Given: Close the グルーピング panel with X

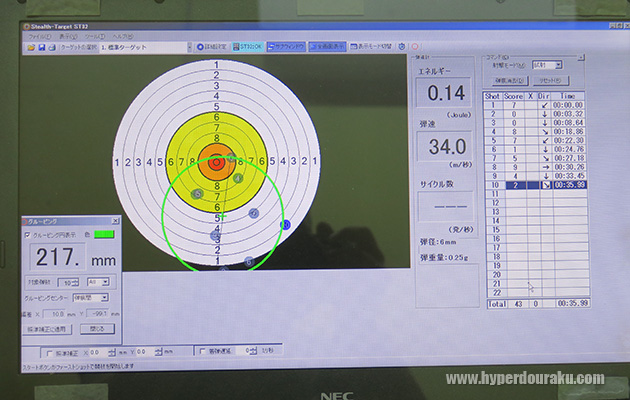Looking at the screenshot, I should pyautogui.click(x=116, y=221).
